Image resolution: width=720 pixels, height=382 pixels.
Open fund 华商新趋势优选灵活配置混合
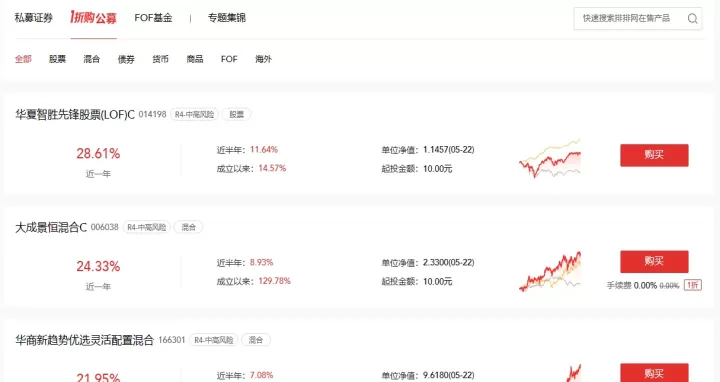pos(84,340)
